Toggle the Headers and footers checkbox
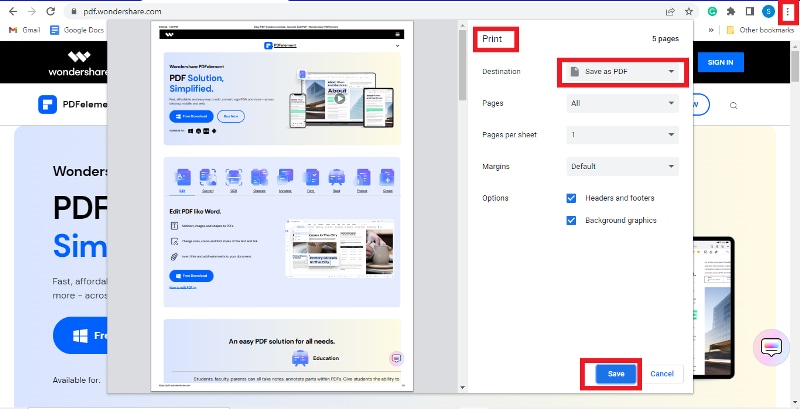800x409 pixels. click(571, 198)
